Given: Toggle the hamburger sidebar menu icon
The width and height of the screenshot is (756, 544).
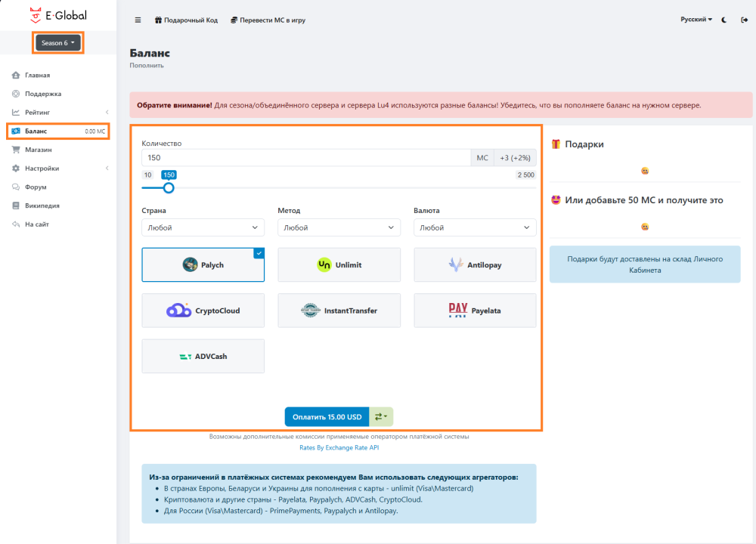Looking at the screenshot, I should pyautogui.click(x=138, y=20).
